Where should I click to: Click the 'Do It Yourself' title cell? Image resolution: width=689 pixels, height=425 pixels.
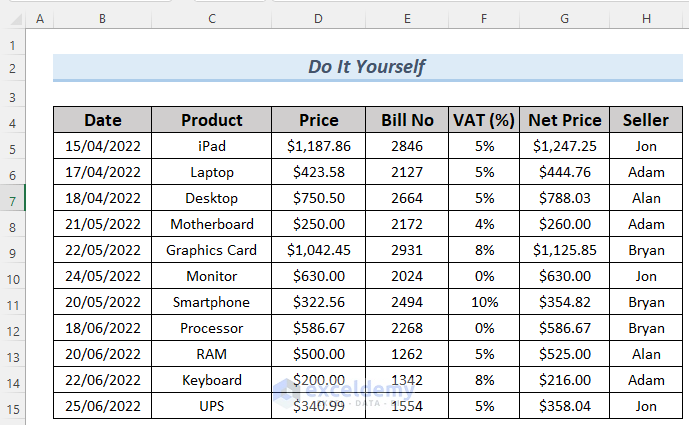pos(366,67)
